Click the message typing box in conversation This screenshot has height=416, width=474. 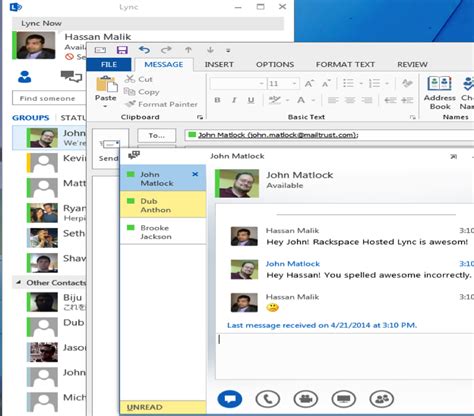pyautogui.click(x=345, y=356)
